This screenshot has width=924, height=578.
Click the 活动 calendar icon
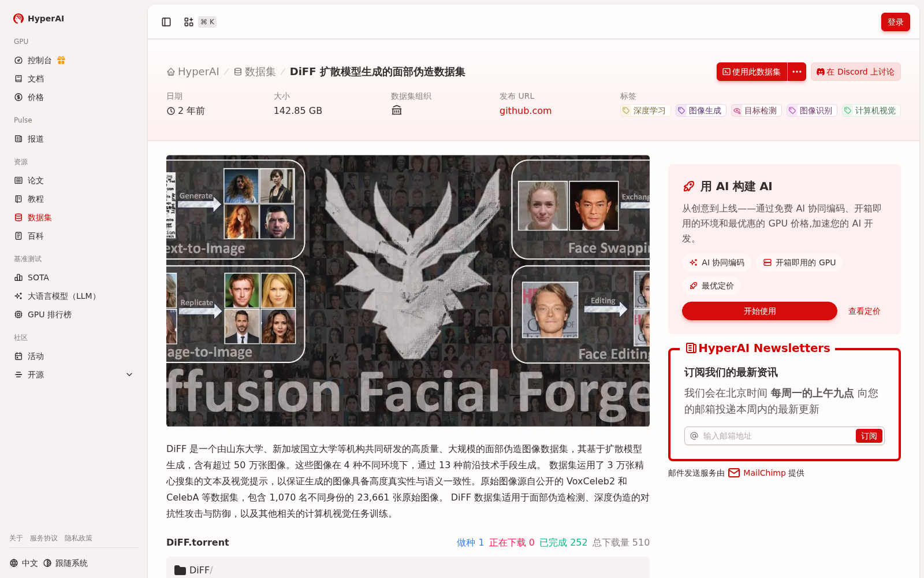pyautogui.click(x=18, y=356)
